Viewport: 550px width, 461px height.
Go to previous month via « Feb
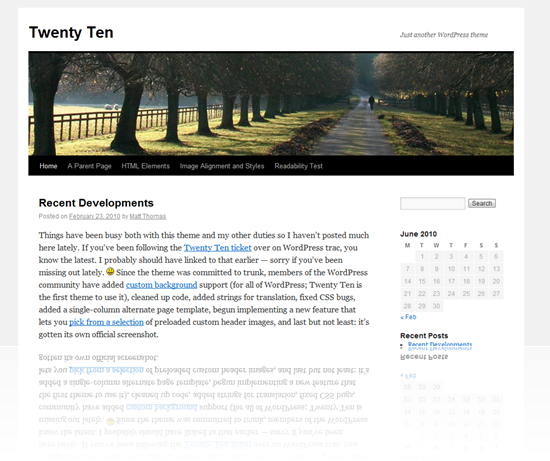[408, 317]
